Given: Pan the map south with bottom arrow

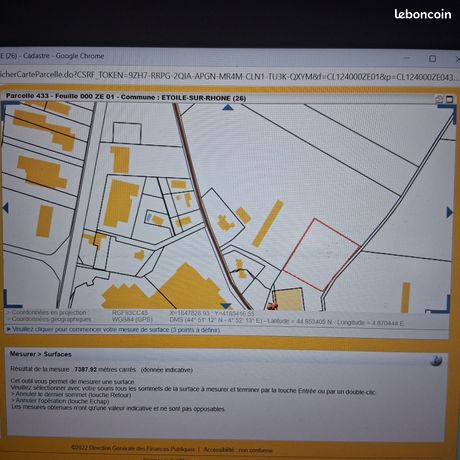Looking at the screenshot, I should tap(226, 306).
